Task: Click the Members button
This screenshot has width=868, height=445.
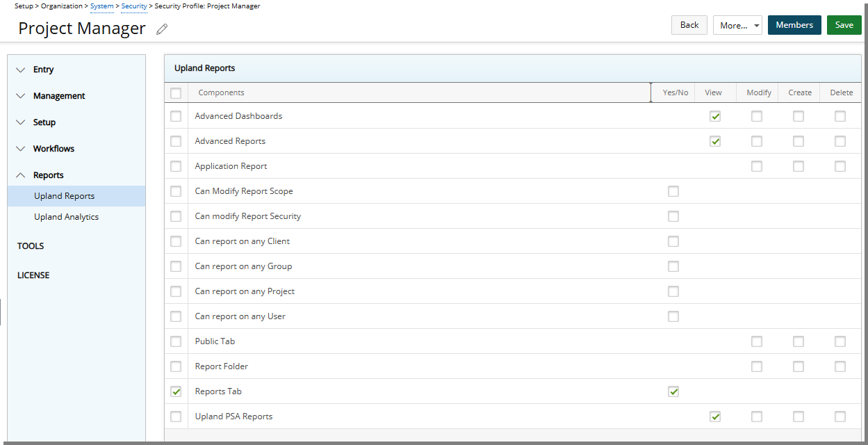Action: 794,24
